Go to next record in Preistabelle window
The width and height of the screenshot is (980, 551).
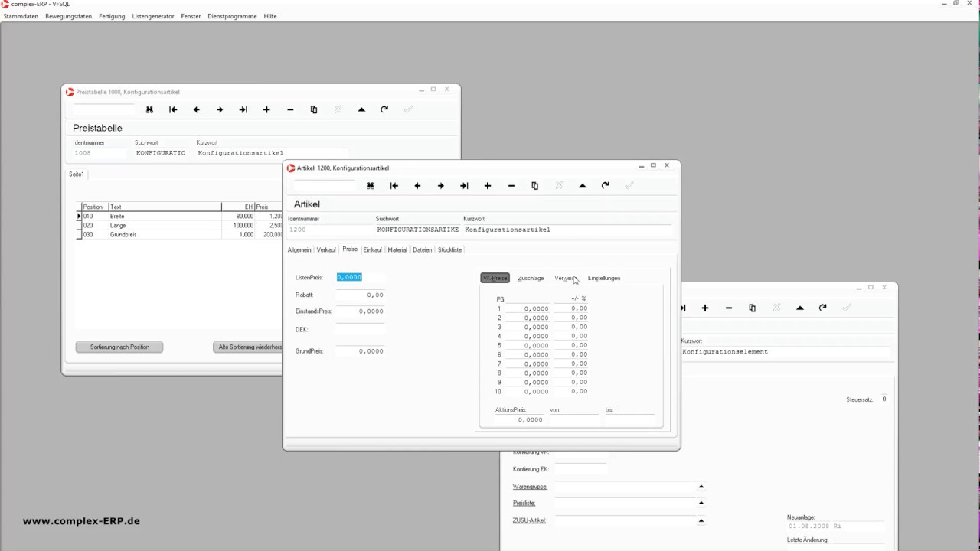click(x=220, y=109)
